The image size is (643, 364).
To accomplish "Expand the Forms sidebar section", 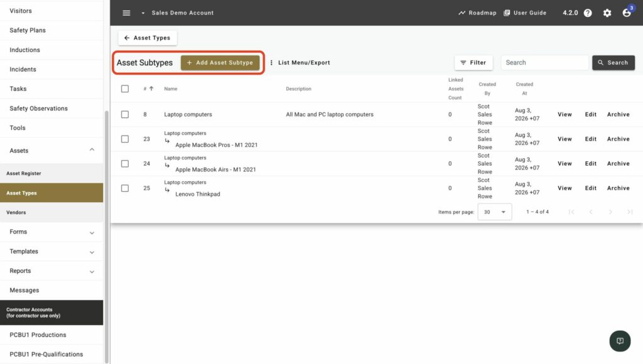I will coord(51,232).
